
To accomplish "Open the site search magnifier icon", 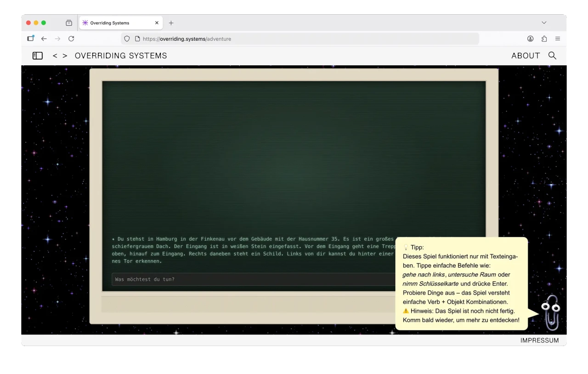I will tap(552, 56).
